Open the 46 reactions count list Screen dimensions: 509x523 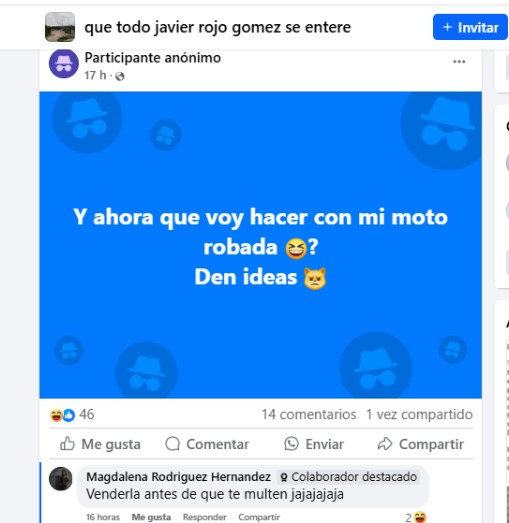coord(87,415)
